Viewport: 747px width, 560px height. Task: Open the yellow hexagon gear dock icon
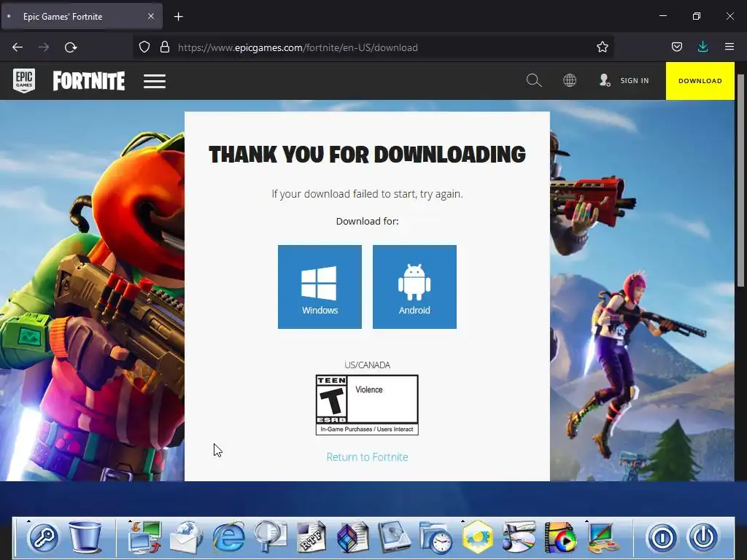[x=477, y=537]
